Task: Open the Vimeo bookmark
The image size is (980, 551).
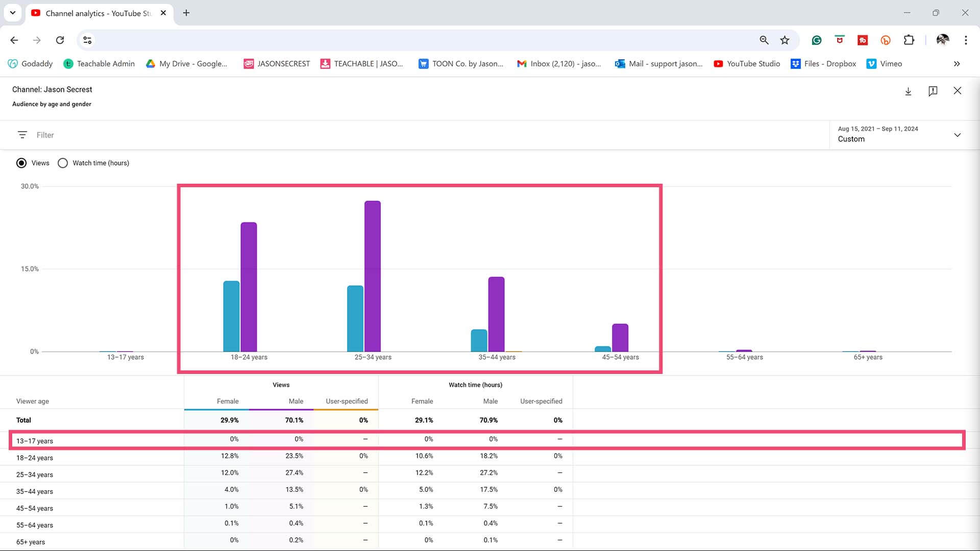Action: point(884,64)
